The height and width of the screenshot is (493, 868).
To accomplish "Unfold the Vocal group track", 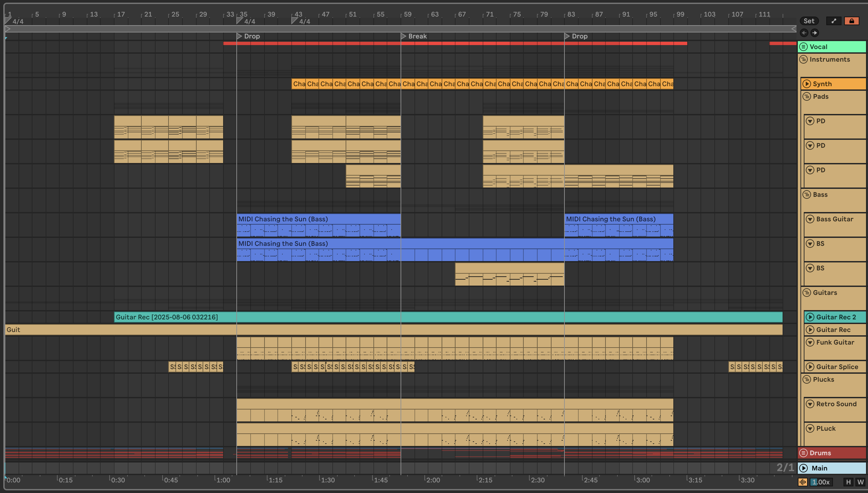I will (804, 47).
